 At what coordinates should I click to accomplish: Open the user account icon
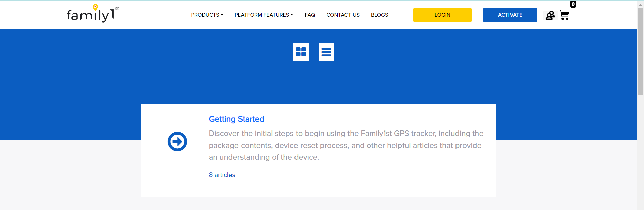pos(550,15)
